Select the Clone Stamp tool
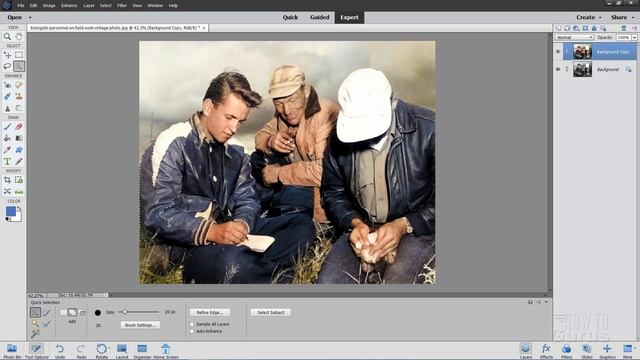Screen dimensions: 640x360 [x=19, y=96]
